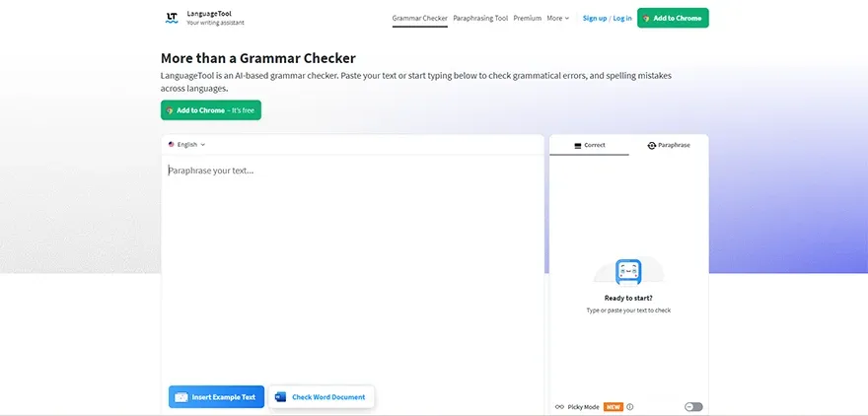The image size is (868, 416).
Task: Click the Picky Mode label text
Action: click(x=584, y=407)
